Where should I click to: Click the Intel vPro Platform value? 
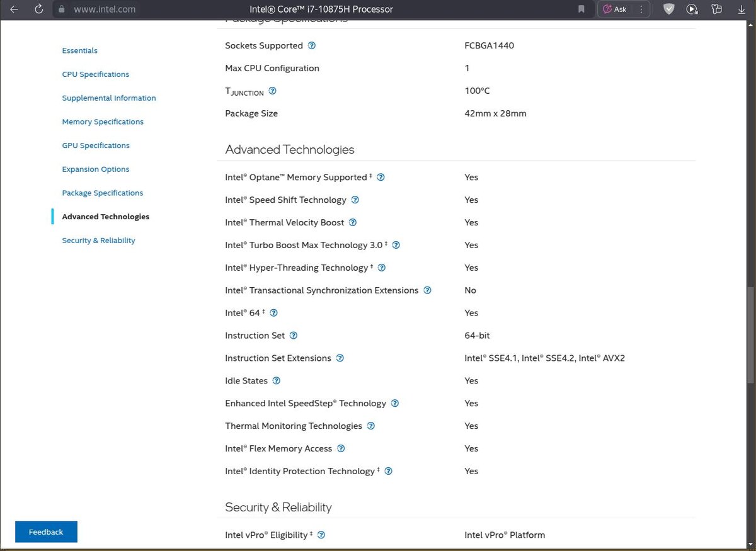pyautogui.click(x=505, y=535)
